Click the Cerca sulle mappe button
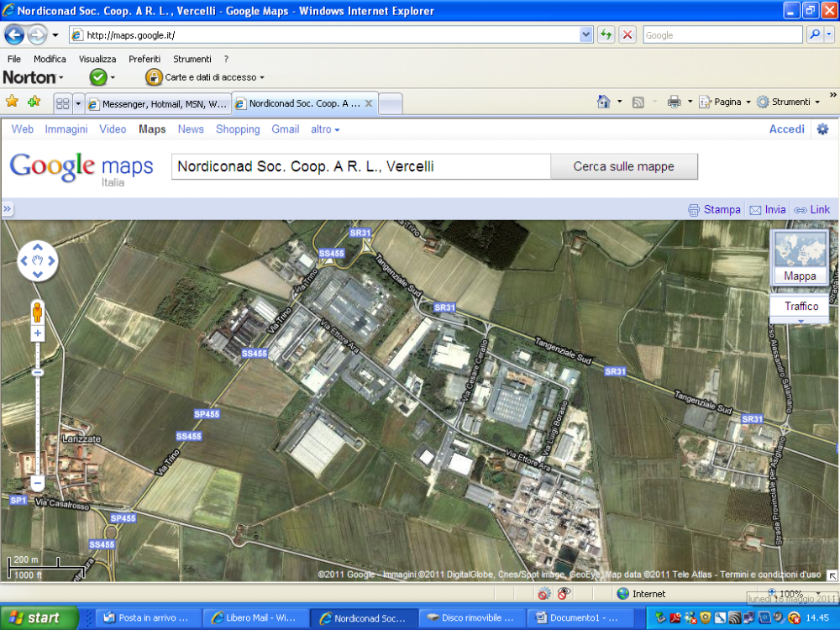The height and width of the screenshot is (630, 840). (x=623, y=166)
